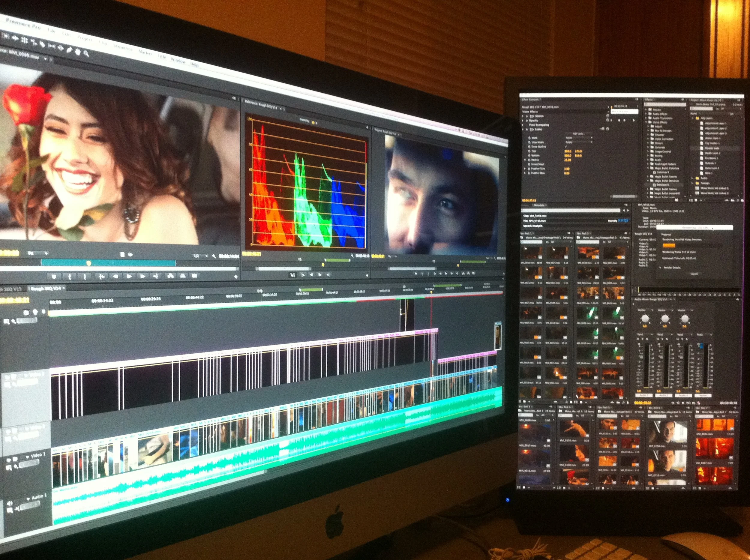Click the Overwrite edit button
This screenshot has width=750, height=560.
[x=183, y=276]
